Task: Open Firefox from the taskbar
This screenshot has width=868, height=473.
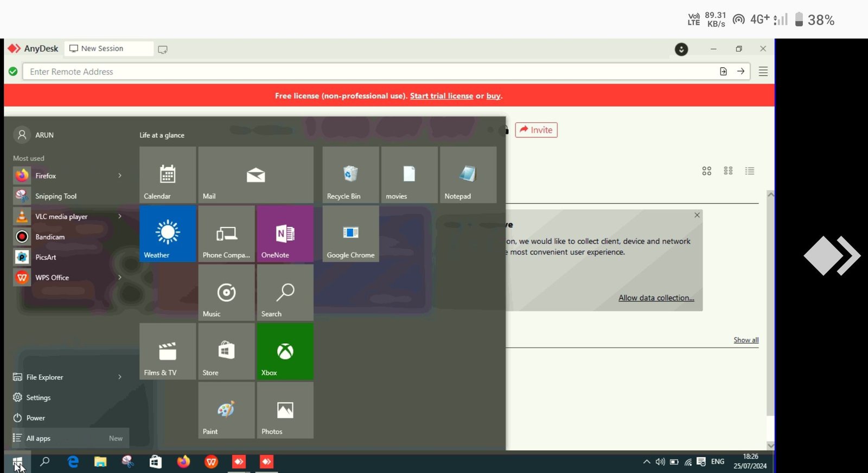Action: pos(183,462)
